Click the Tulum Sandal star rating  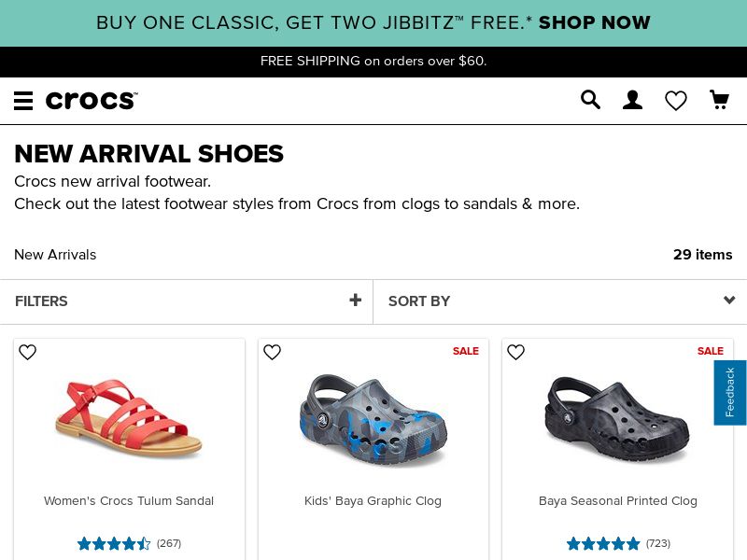pyautogui.click(x=113, y=543)
